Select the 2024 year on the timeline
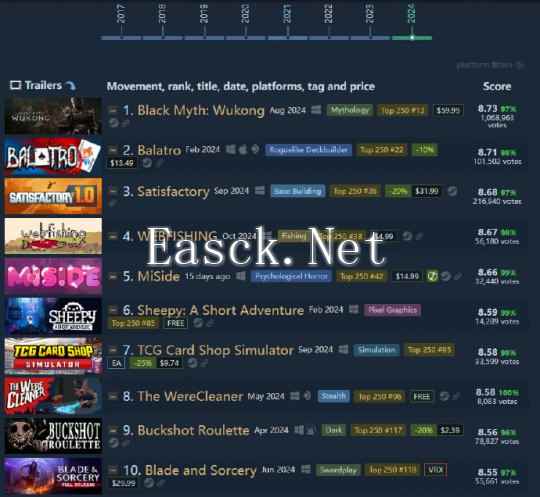This screenshot has height=497, width=540. tap(412, 37)
